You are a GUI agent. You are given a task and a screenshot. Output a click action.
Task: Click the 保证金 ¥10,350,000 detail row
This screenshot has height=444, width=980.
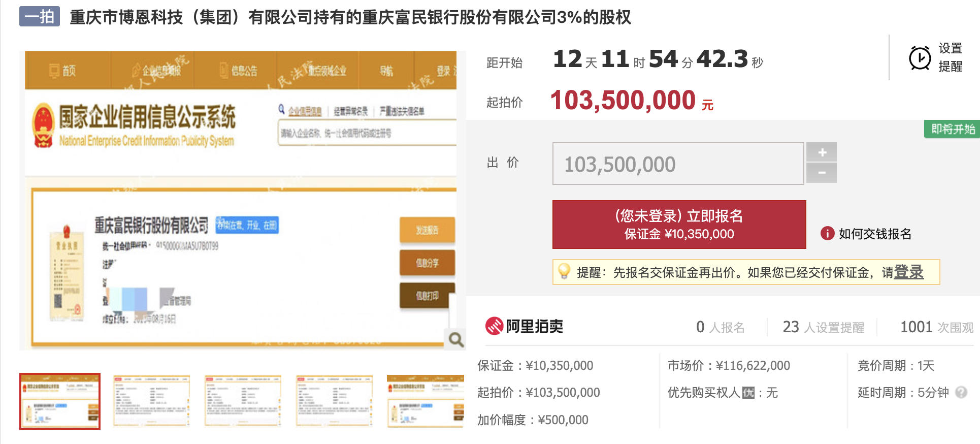[x=535, y=365]
